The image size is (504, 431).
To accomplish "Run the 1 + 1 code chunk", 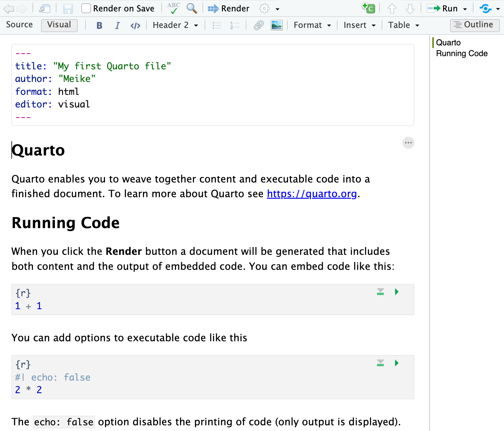I will pyautogui.click(x=397, y=292).
